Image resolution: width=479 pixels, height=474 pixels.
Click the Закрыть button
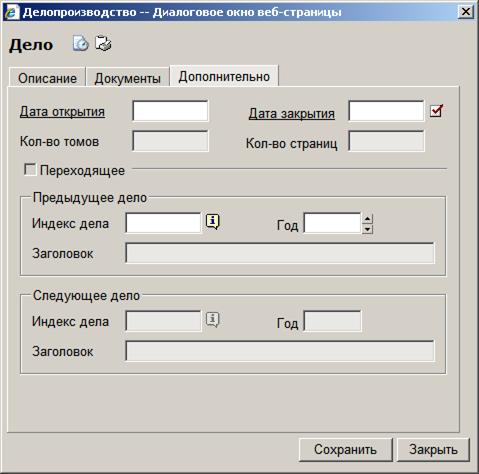click(x=433, y=449)
